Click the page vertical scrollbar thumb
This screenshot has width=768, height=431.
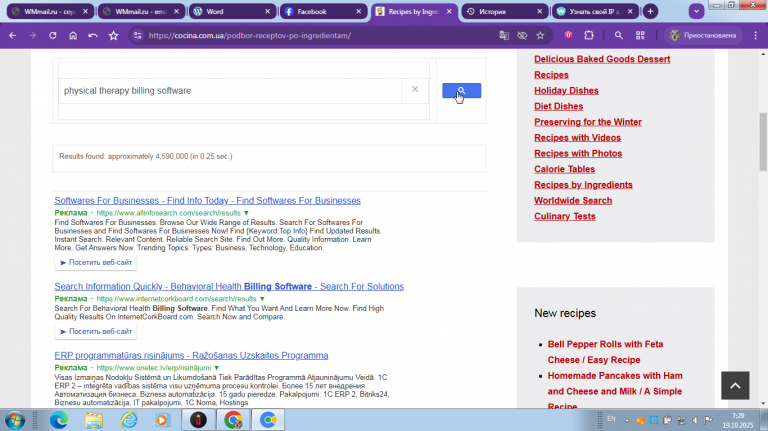pyautogui.click(x=763, y=142)
